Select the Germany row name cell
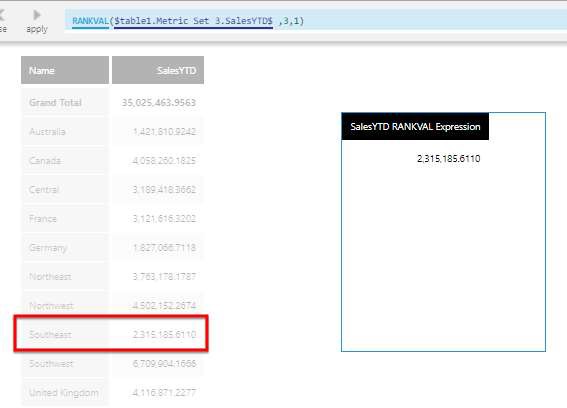Screen dimensions: 567x408 coord(65,247)
